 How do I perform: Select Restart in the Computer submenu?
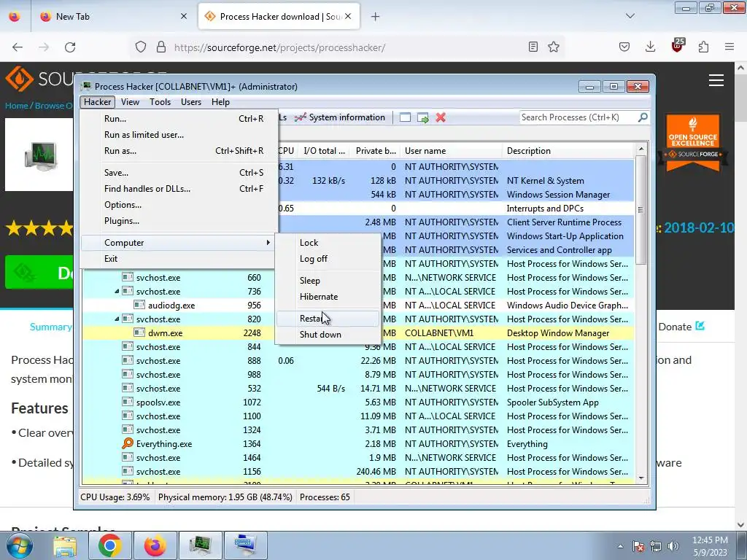click(x=328, y=319)
